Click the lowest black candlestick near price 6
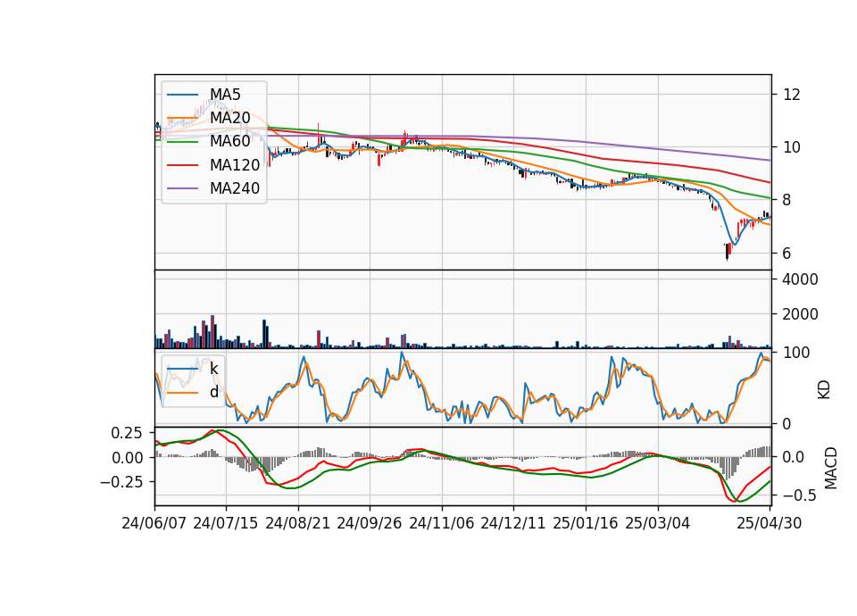This screenshot has width=857, height=616. point(727,252)
